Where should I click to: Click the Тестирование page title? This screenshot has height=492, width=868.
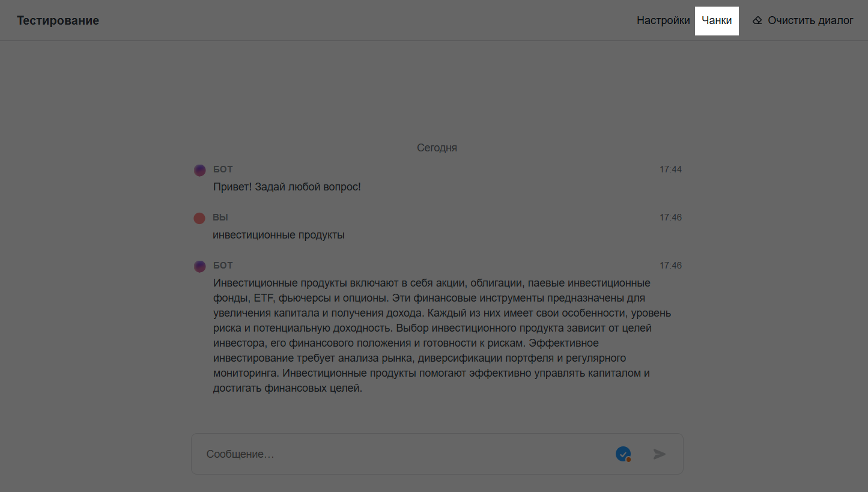[58, 21]
